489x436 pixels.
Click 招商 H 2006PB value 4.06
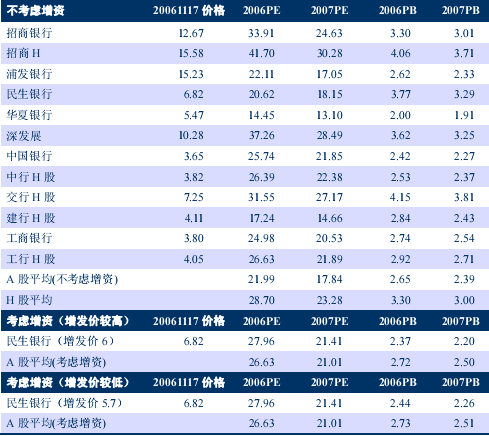(x=400, y=53)
